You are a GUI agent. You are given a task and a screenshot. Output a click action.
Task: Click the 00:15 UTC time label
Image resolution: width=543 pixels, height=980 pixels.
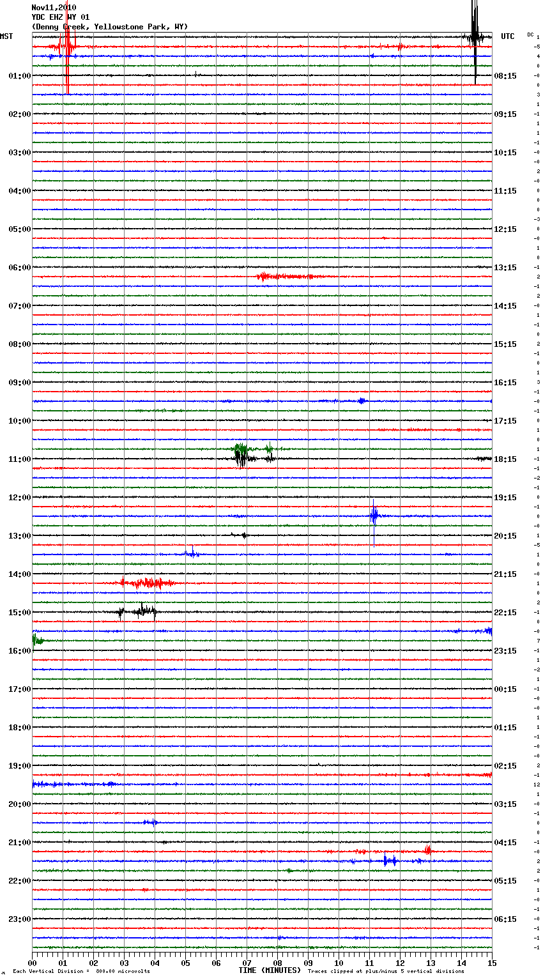click(505, 689)
